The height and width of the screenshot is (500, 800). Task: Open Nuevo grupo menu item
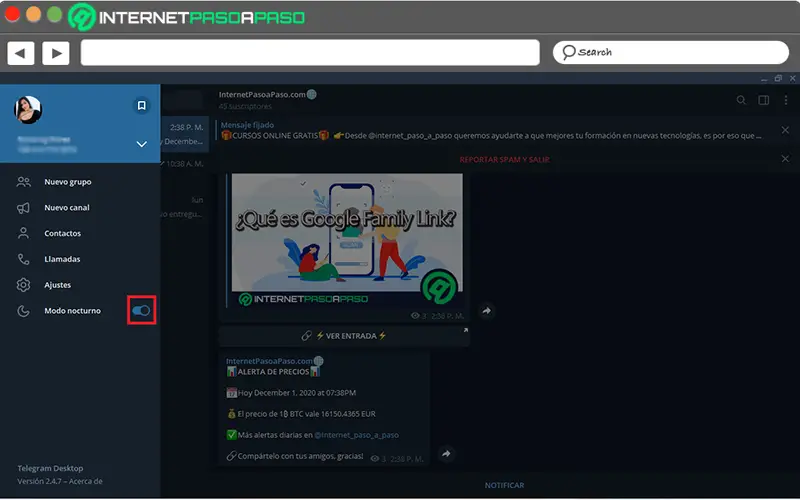click(80, 182)
